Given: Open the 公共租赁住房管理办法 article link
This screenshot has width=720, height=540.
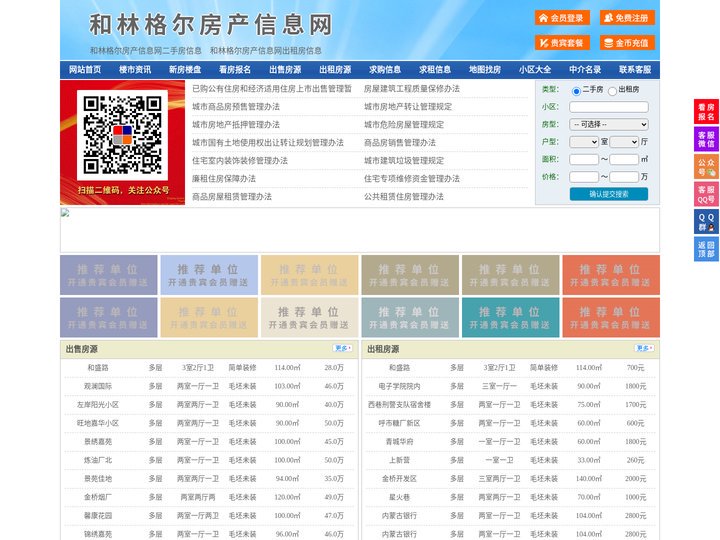Looking at the screenshot, I should [x=404, y=197].
